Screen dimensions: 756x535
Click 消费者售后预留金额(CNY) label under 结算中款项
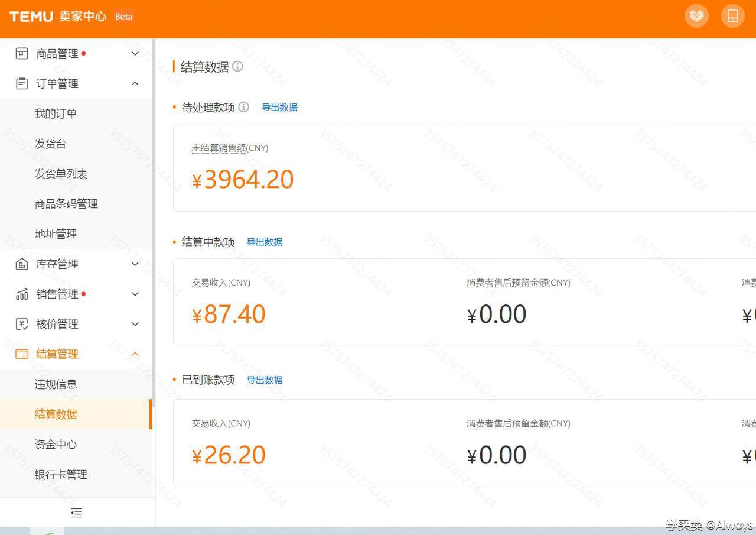pyautogui.click(x=519, y=283)
